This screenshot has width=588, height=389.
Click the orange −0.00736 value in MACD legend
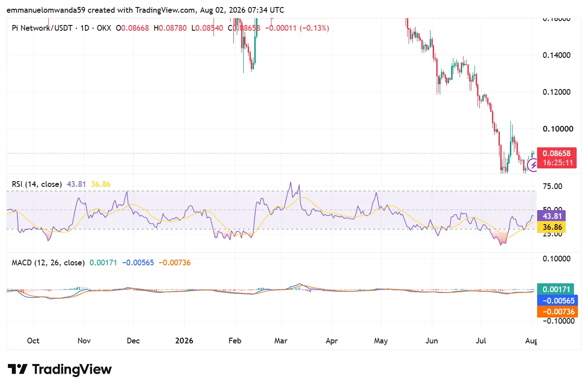point(174,263)
